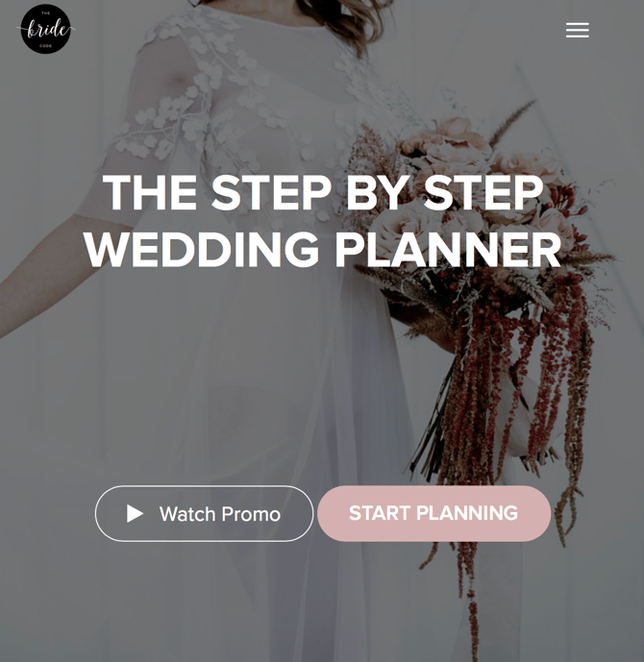This screenshot has width=644, height=662.
Task: Click the script word 'bride' in the logo
Action: point(45,30)
